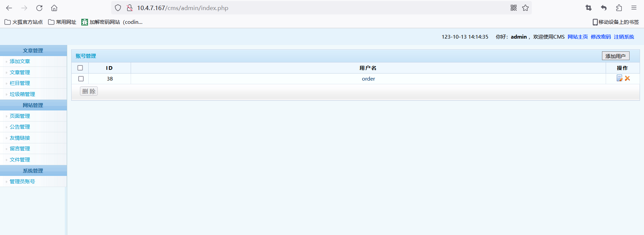Viewport: 644px width, 235px height.
Task: Go back to the previous page
Action: pos(9,8)
